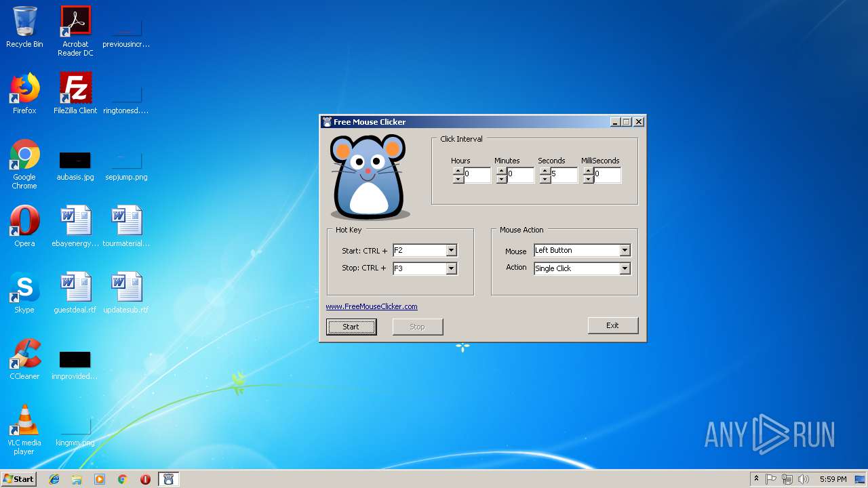
Task: Open the Windows Start menu
Action: [18, 479]
